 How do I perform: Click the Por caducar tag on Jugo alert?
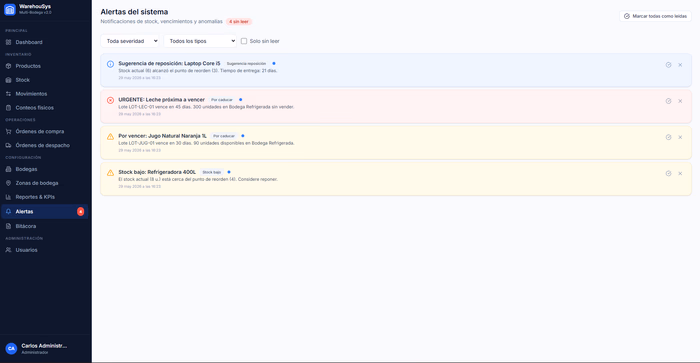224,136
